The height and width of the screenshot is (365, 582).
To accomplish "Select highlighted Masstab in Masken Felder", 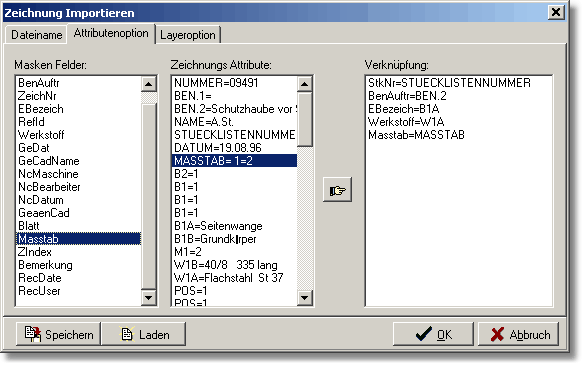I will tap(79, 239).
